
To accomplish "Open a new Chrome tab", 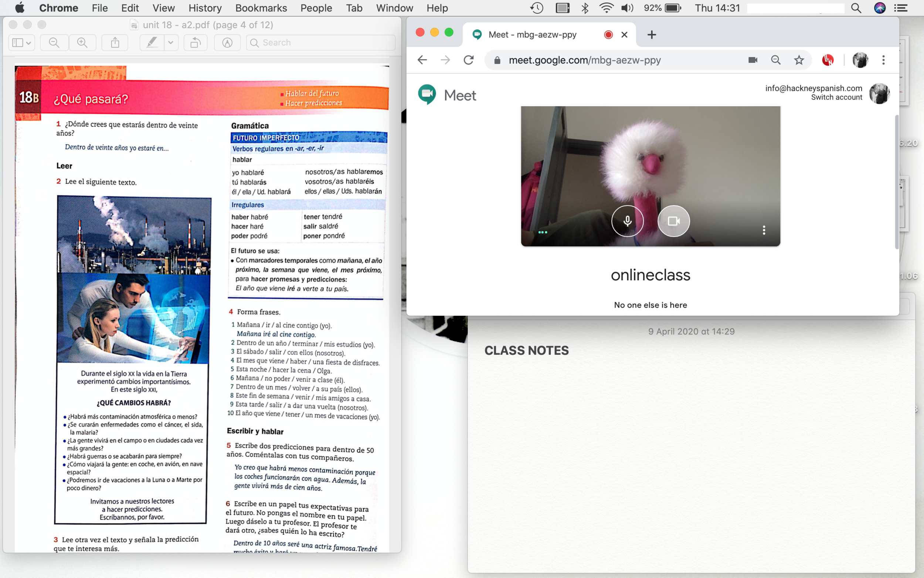I will (652, 35).
